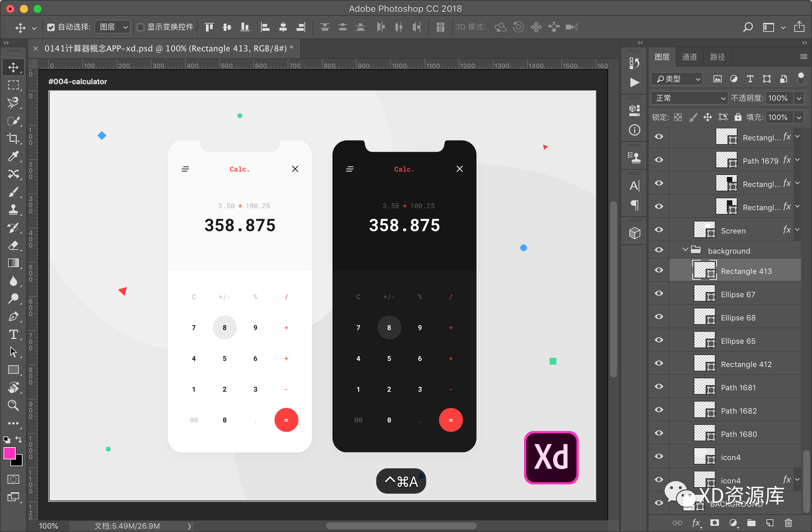Select the Zoom tool in toolbar

point(13,405)
